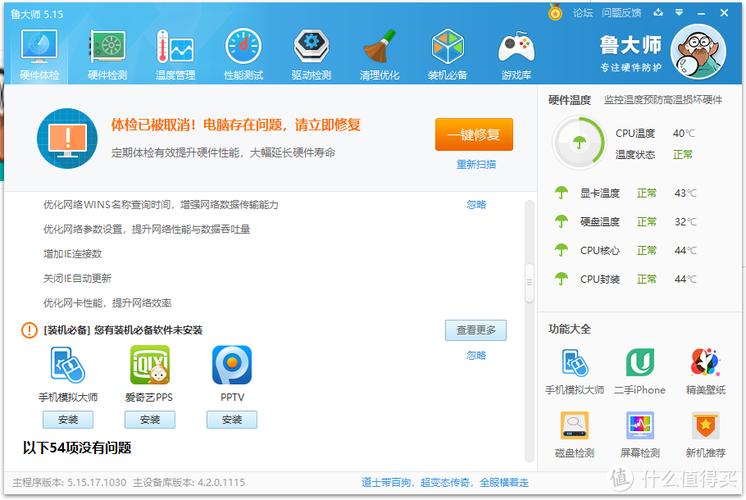Click the 一键修复 one-click repair button
The width and height of the screenshot is (746, 500).
[x=474, y=135]
